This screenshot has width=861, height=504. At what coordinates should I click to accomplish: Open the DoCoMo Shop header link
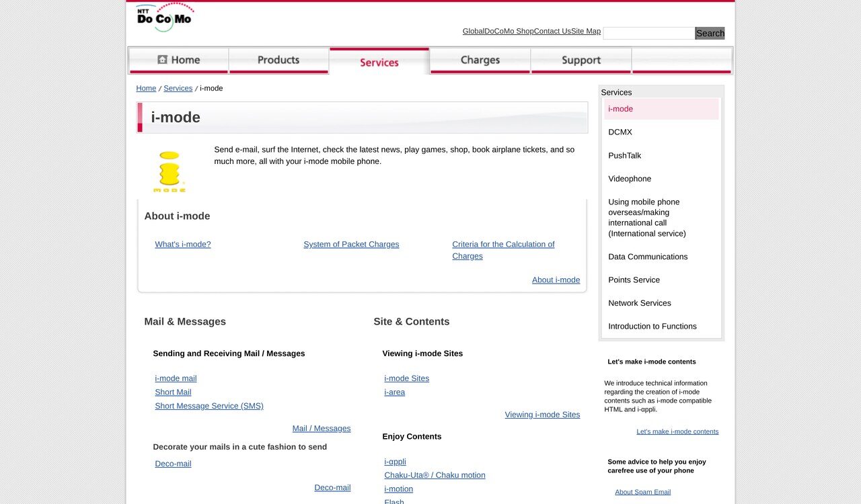coord(509,32)
